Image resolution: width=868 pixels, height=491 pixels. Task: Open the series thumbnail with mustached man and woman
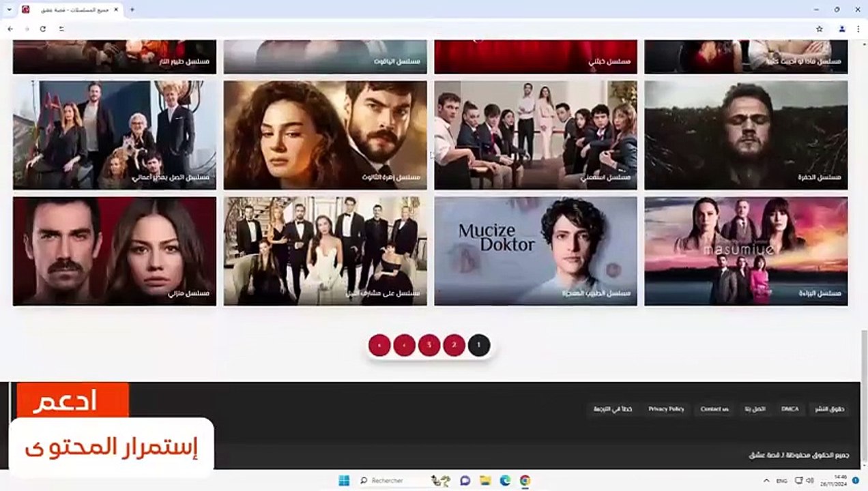[115, 251]
